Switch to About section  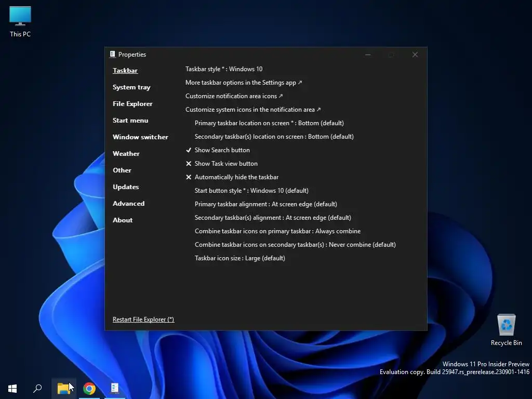[123, 220]
